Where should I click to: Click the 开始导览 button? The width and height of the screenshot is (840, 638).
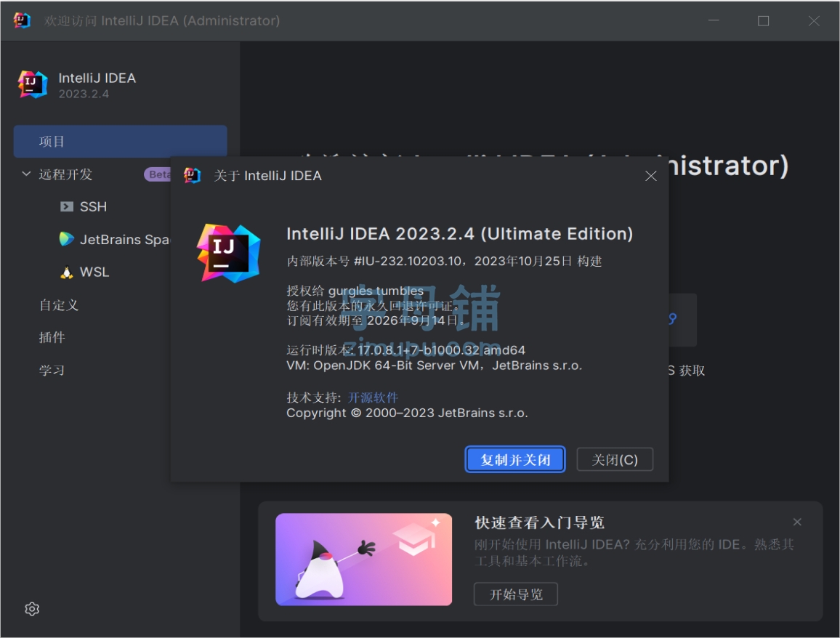coord(515,594)
